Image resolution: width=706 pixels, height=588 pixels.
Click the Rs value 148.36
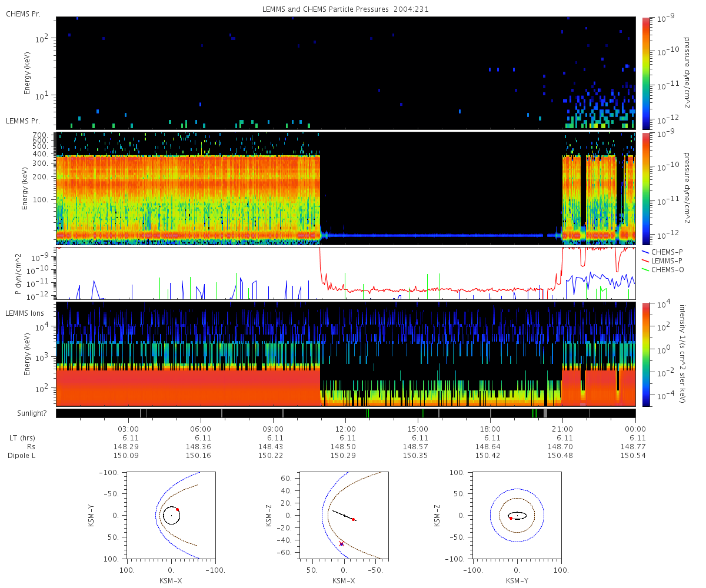pyautogui.click(x=198, y=446)
